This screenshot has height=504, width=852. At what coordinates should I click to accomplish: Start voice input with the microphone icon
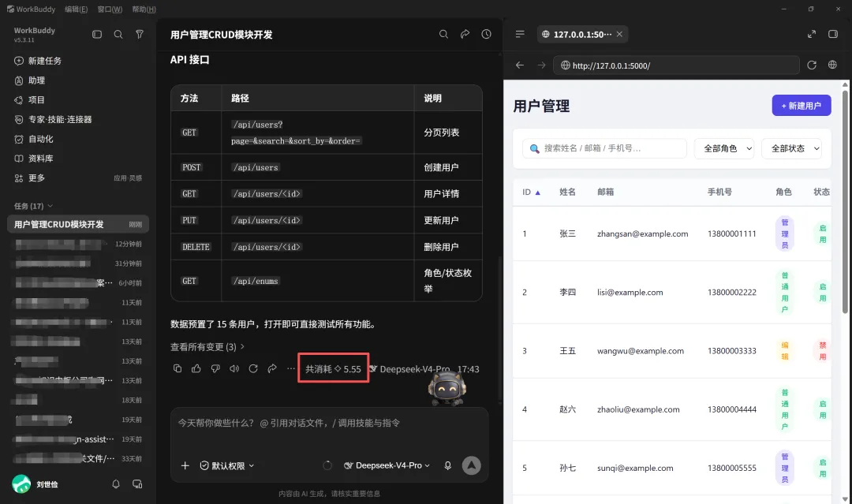448,465
